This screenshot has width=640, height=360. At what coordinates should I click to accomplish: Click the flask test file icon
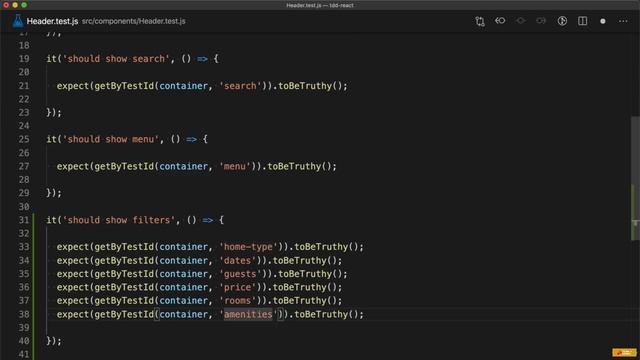[x=18, y=21]
